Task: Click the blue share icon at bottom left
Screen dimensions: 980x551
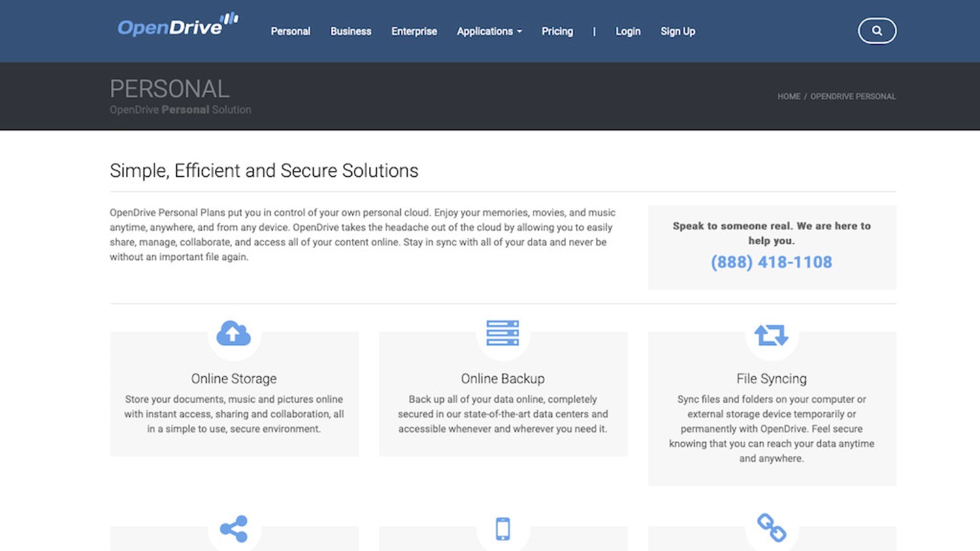Action: (233, 528)
